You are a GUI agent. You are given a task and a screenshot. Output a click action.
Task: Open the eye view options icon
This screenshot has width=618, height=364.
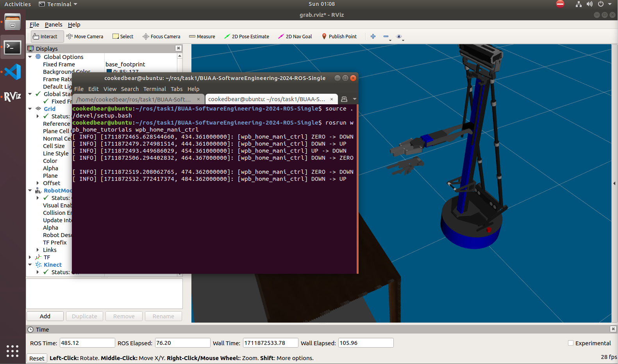tap(399, 36)
